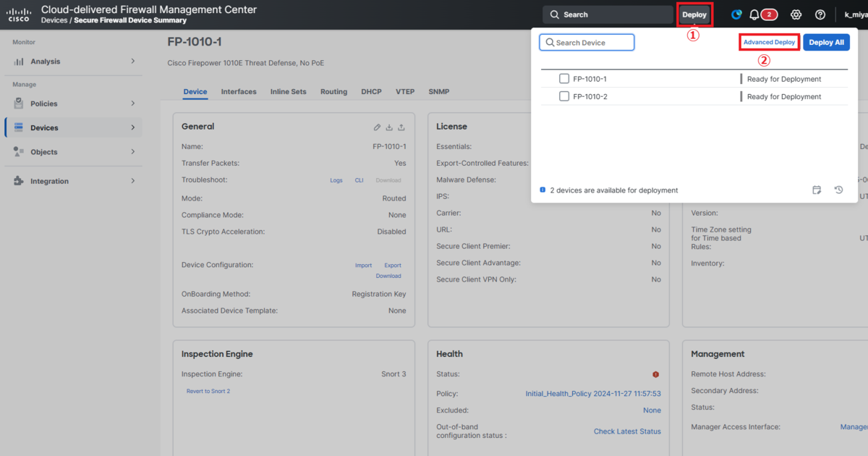Click the notification count badge showing 2
This screenshot has height=456, width=868.
pos(769,14)
